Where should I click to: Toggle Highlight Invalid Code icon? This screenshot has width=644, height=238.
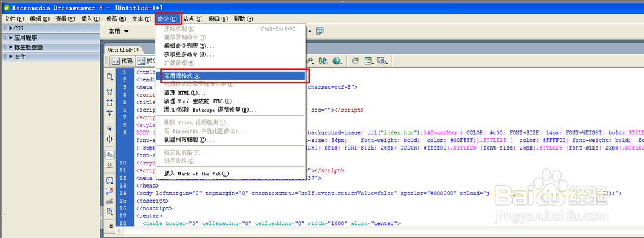tap(109, 165)
